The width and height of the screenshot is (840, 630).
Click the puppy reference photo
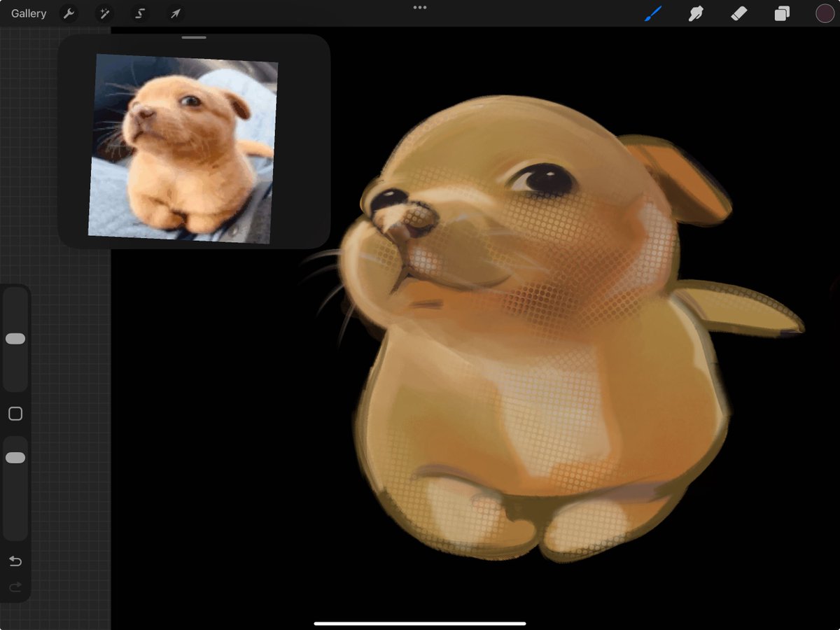click(x=183, y=149)
